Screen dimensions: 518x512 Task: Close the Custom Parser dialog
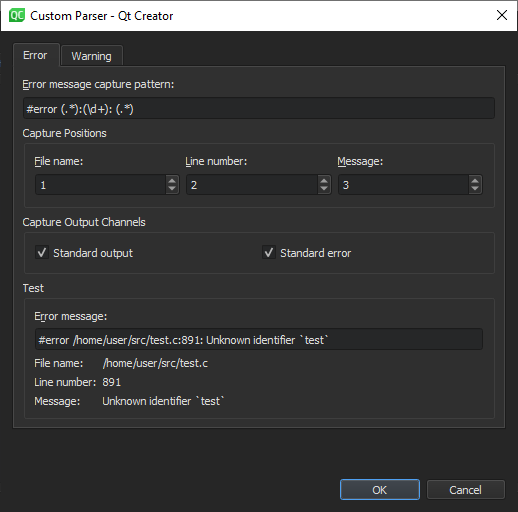[x=502, y=15]
